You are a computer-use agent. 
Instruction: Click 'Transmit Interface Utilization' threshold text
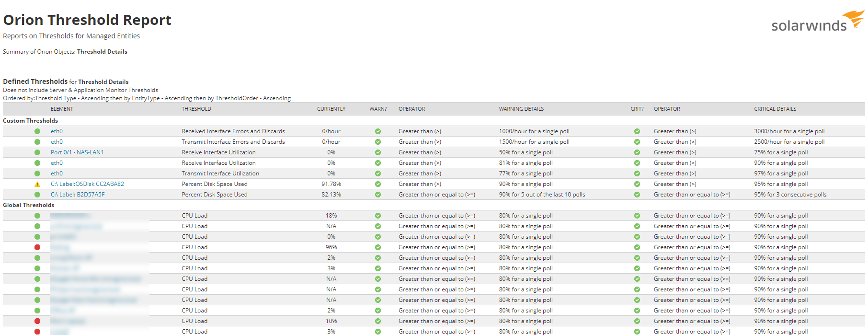point(220,173)
